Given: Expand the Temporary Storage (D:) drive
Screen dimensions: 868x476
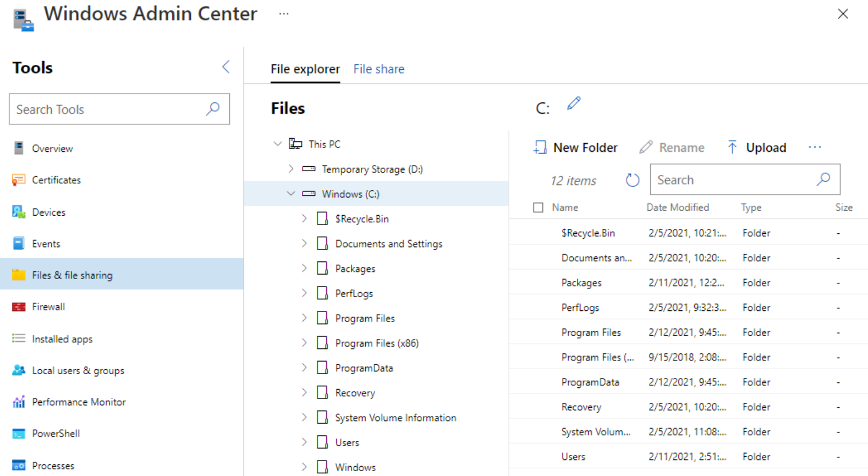Looking at the screenshot, I should [291, 169].
